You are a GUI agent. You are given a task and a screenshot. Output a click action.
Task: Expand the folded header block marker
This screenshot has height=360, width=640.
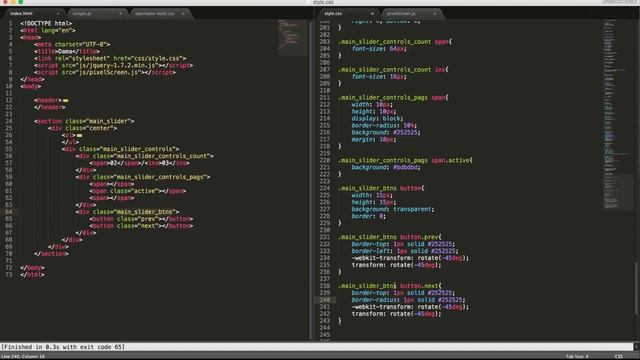pos(66,100)
